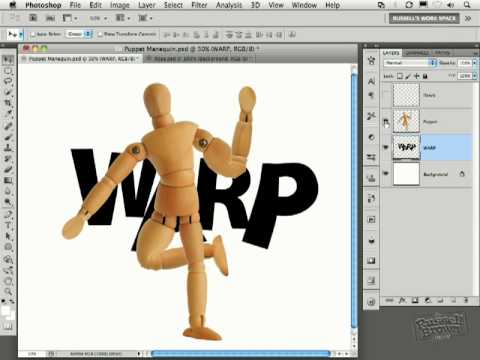Open the Arrange Documents dropdown
The width and height of the screenshot is (480, 360).
[x=123, y=18]
